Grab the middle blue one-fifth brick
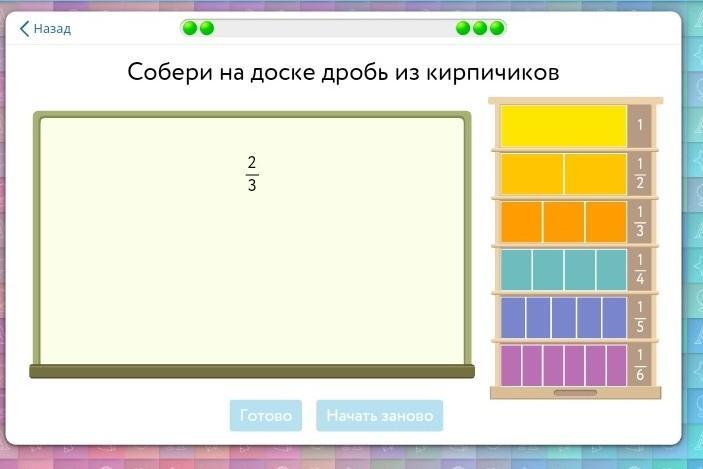This screenshot has width=703, height=469. click(563, 318)
